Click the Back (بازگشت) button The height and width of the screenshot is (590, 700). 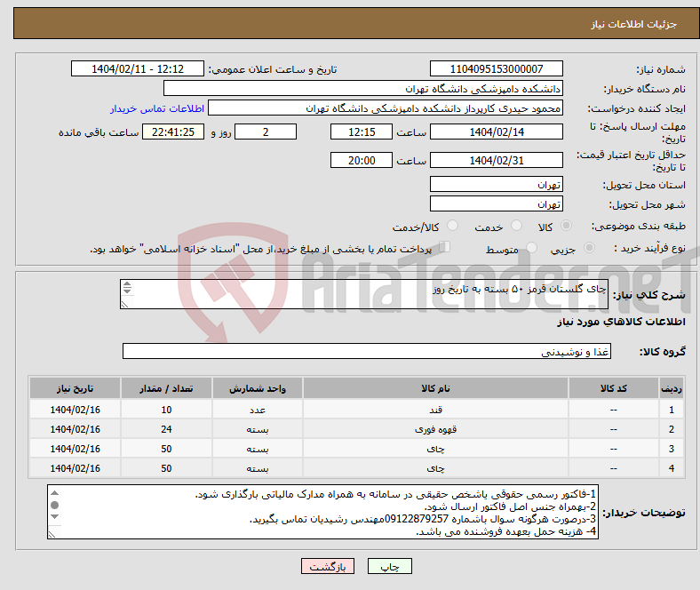click(328, 566)
